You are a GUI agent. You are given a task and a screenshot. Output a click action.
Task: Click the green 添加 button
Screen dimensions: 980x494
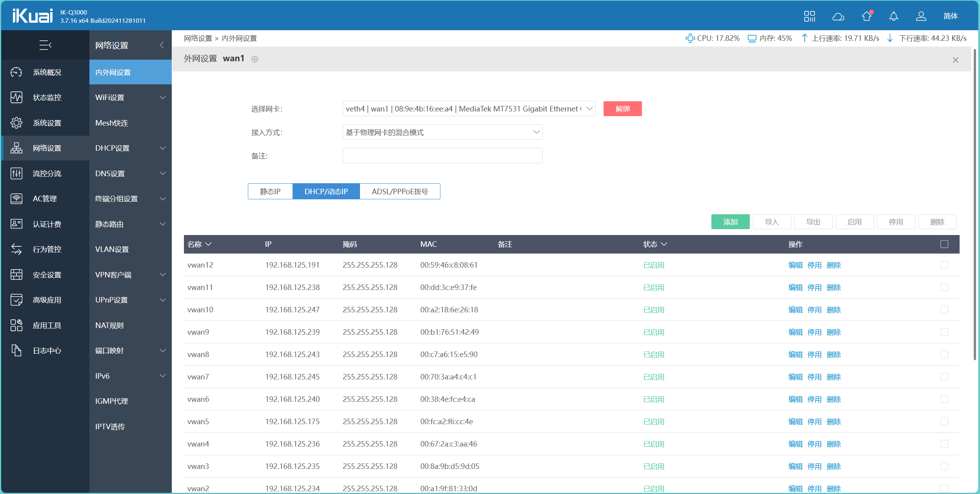730,222
